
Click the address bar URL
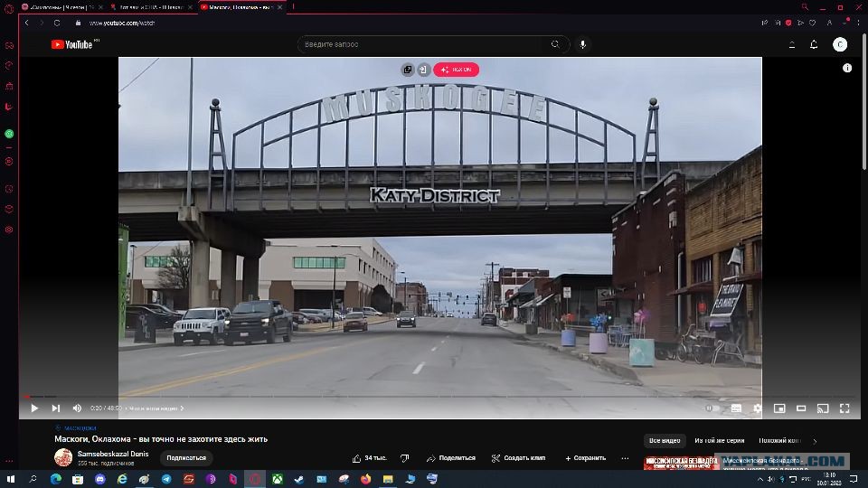[x=122, y=23]
